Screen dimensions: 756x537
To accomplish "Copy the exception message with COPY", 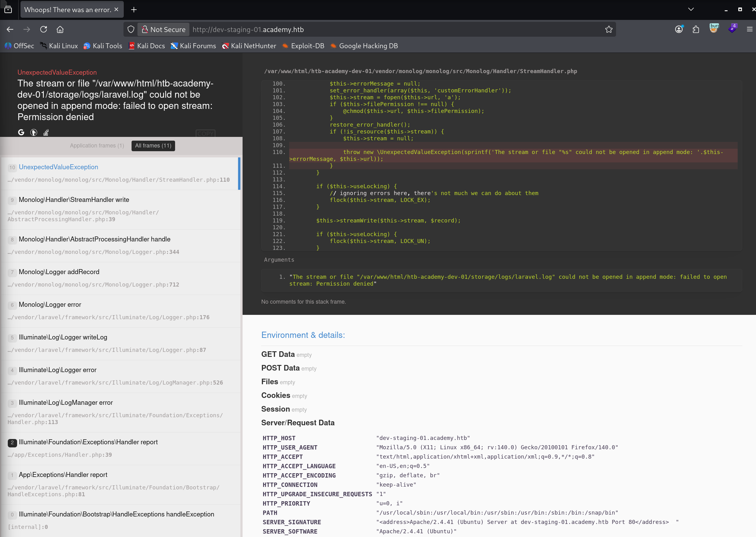I will (206, 133).
